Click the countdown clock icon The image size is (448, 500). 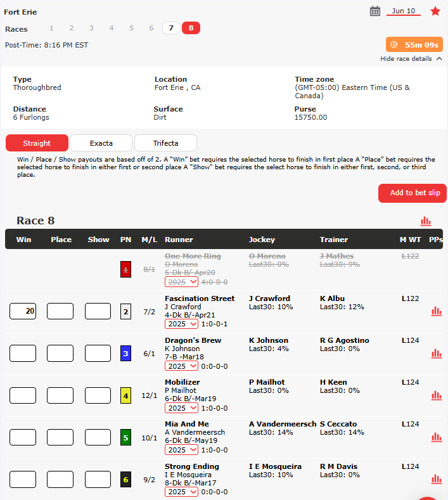[394, 44]
